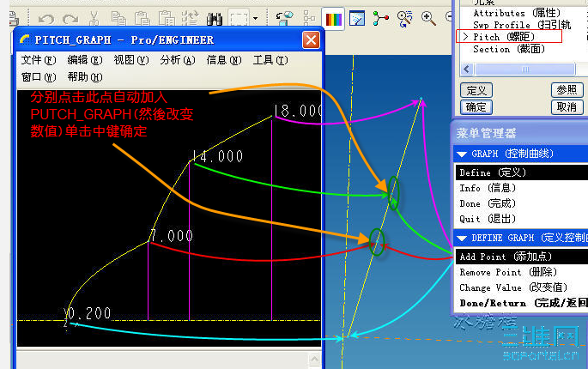Open Find tool with binoculars icon
Image resolution: width=588 pixels, height=369 pixels.
(x=215, y=19)
